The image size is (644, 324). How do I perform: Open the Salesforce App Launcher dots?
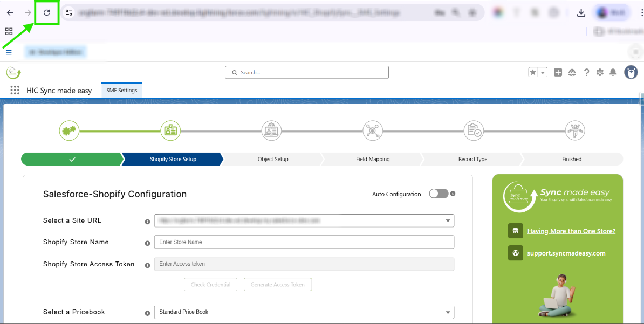coord(15,91)
